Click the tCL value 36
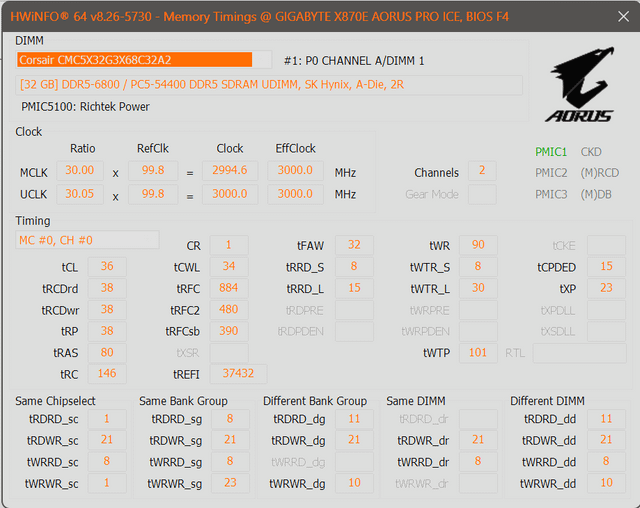This screenshot has width=640, height=508. point(107,266)
